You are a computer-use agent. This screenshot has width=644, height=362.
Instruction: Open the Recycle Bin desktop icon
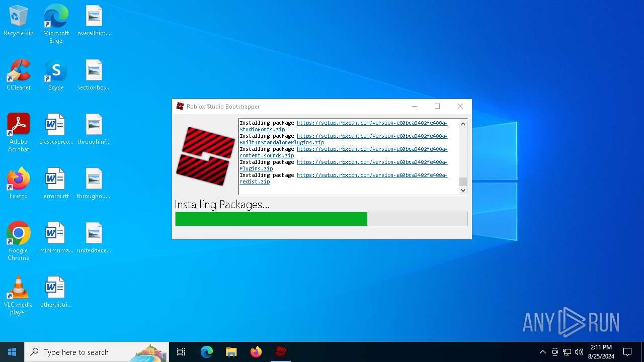19,21
